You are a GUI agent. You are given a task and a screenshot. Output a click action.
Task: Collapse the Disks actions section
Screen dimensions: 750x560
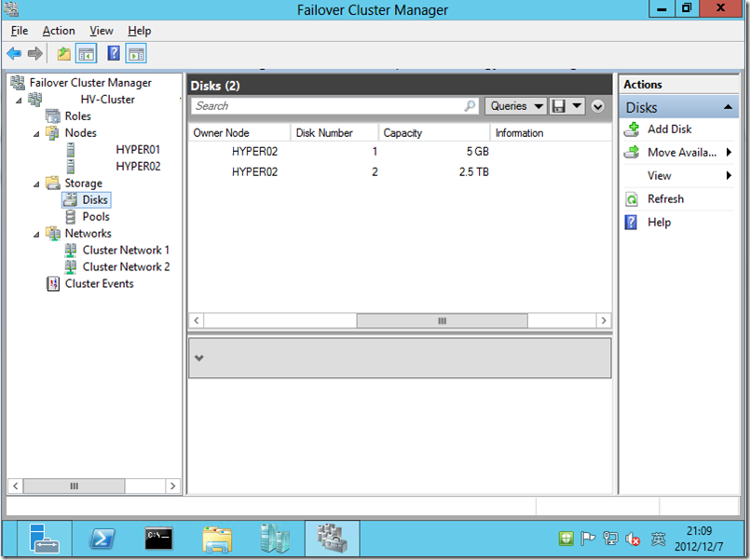tap(728, 107)
